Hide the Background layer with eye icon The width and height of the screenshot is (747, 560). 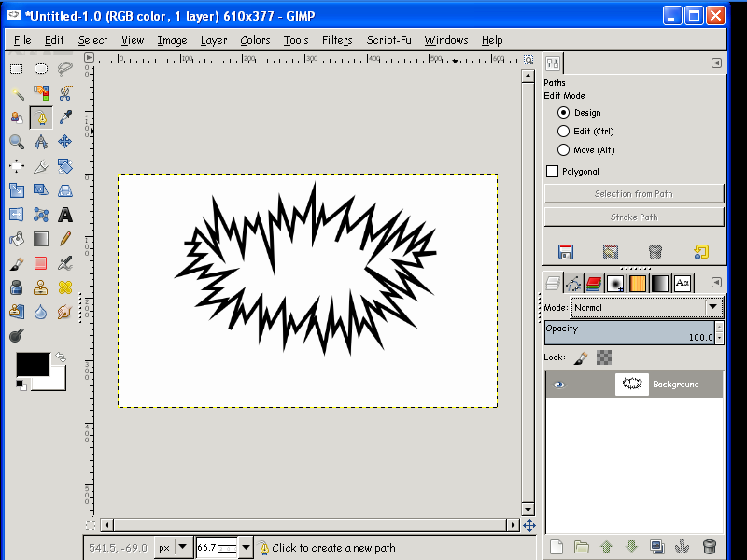tap(558, 385)
